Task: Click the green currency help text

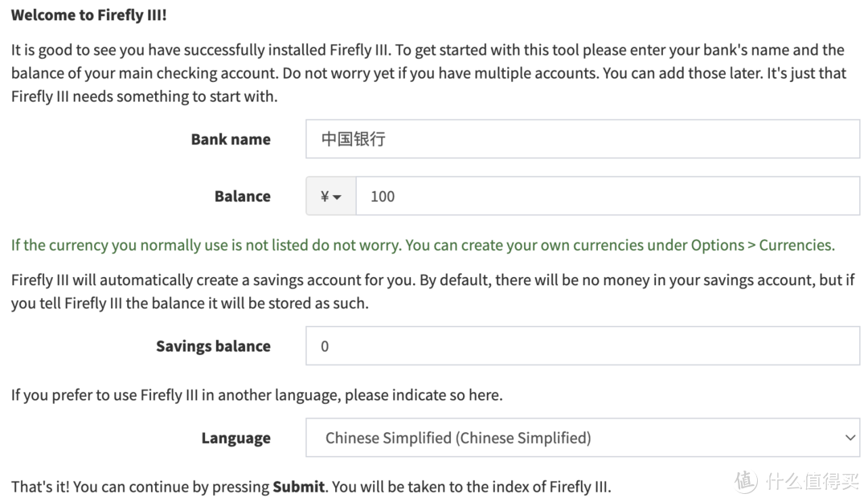Action: [x=423, y=245]
